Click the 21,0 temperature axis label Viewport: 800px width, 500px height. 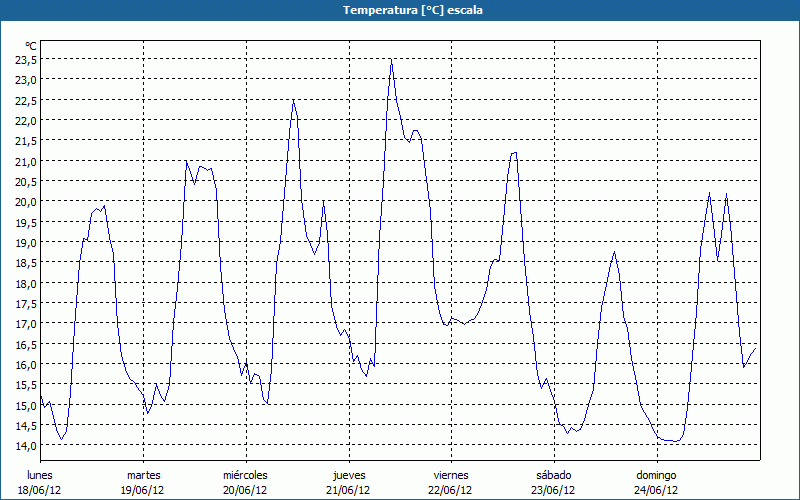(26, 161)
